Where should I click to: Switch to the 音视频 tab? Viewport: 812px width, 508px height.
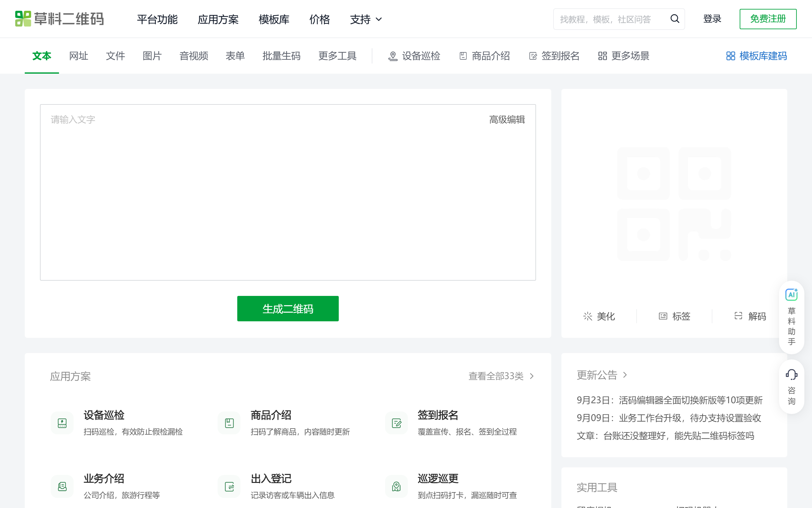(194, 56)
